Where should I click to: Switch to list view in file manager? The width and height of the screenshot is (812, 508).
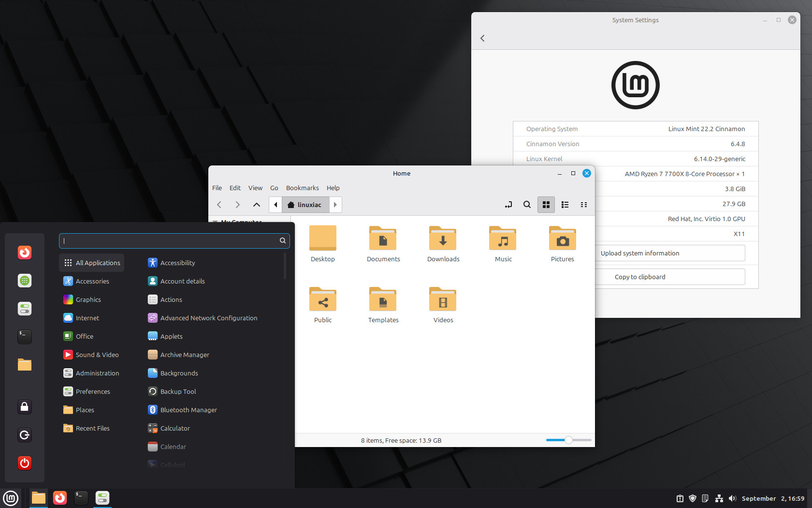coord(565,205)
